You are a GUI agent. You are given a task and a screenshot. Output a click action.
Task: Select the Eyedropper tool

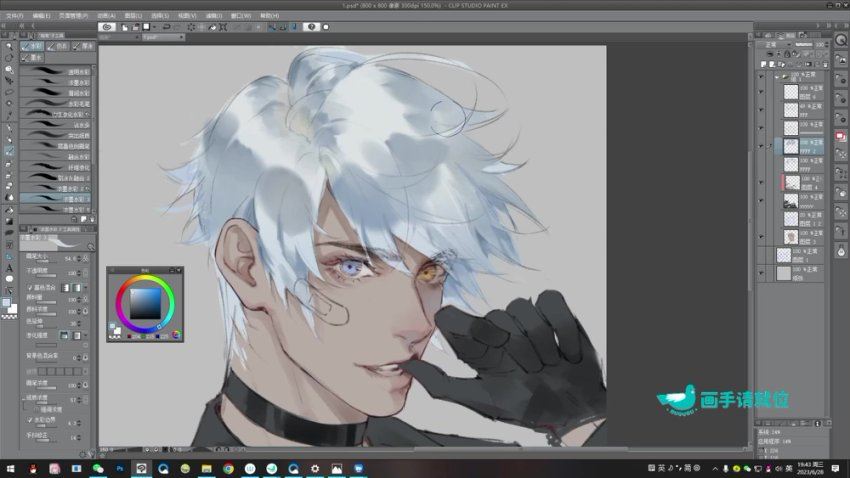point(9,115)
